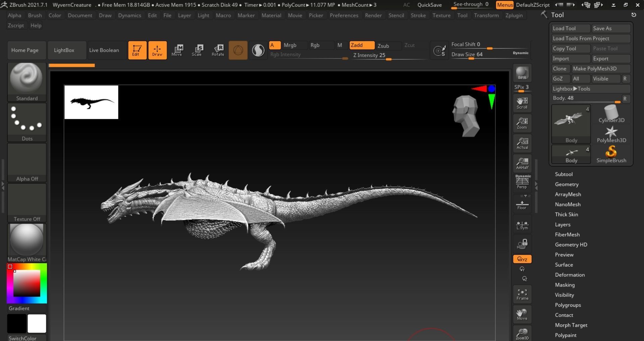The height and width of the screenshot is (341, 644).
Task: Open the Preferences menu
Action: click(x=344, y=15)
